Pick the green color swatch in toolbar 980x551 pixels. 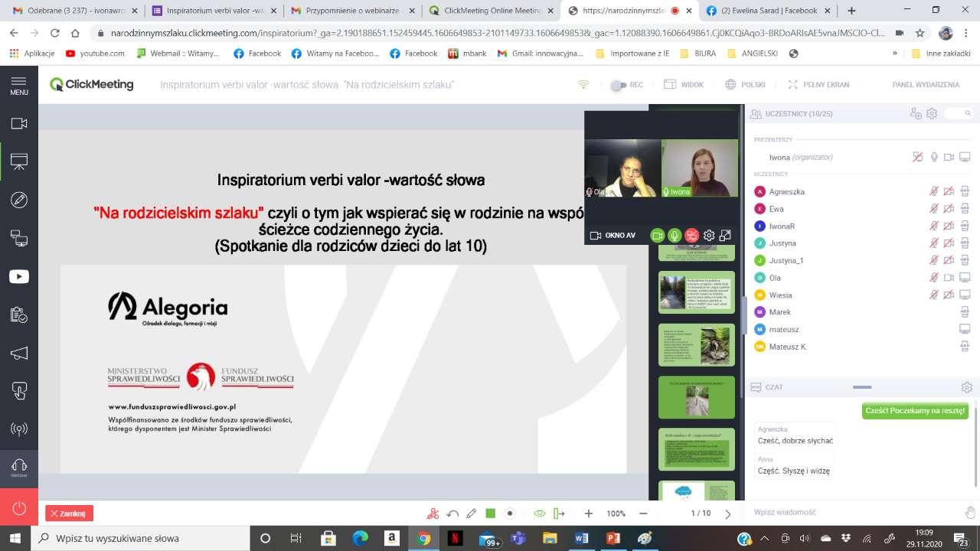(491, 514)
